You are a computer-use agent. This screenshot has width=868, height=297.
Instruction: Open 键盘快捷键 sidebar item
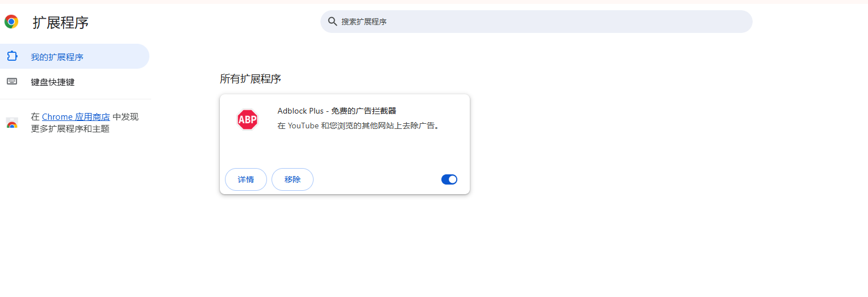[x=74, y=82]
